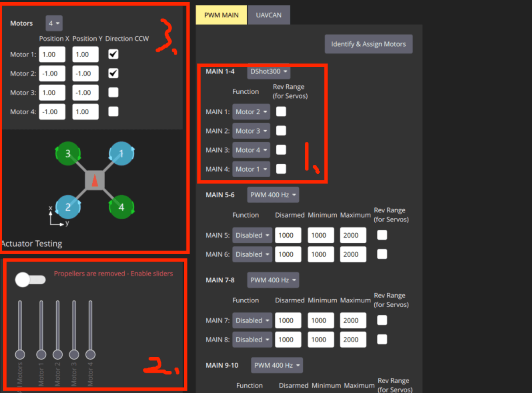Viewport: 532px width, 393px height.
Task: Click Motor 4 Position Y field
Action: (85, 112)
